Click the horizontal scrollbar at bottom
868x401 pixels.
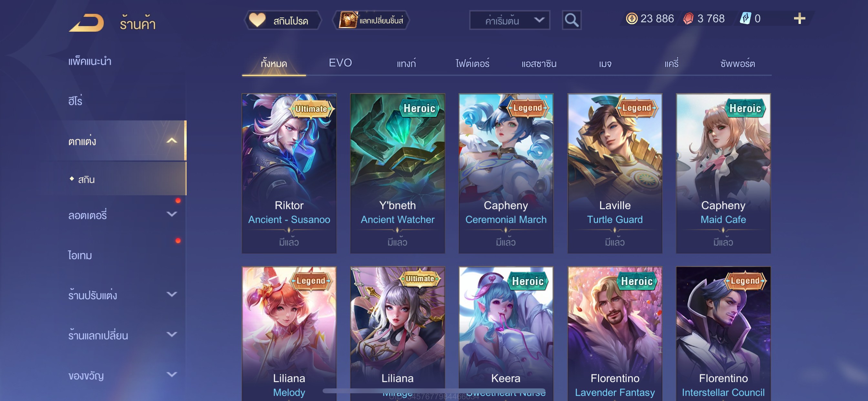[434, 391]
